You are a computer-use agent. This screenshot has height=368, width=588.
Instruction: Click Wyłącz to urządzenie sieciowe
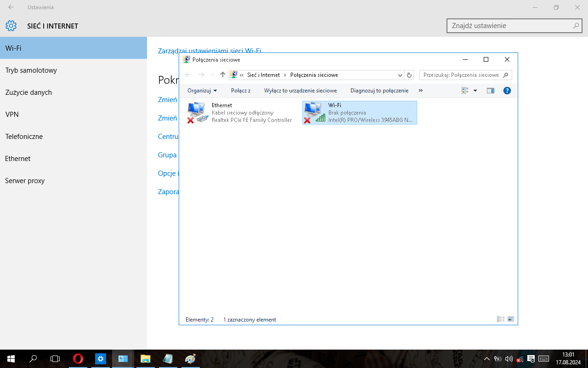(x=300, y=91)
